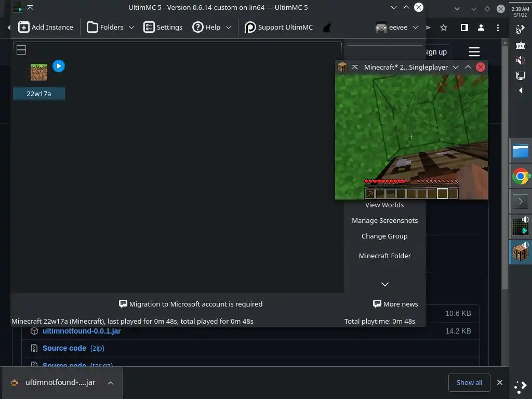The width and height of the screenshot is (532, 399).
Task: Click the black cat icon in toolbar
Action: pos(327,28)
